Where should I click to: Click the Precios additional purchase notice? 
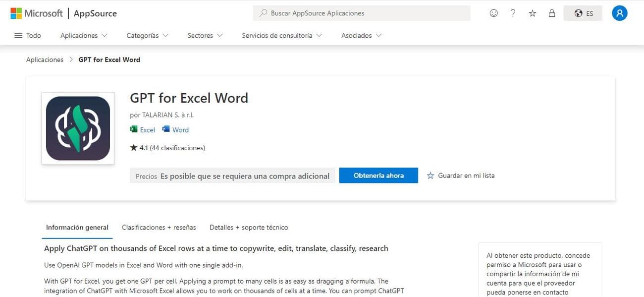coord(232,176)
